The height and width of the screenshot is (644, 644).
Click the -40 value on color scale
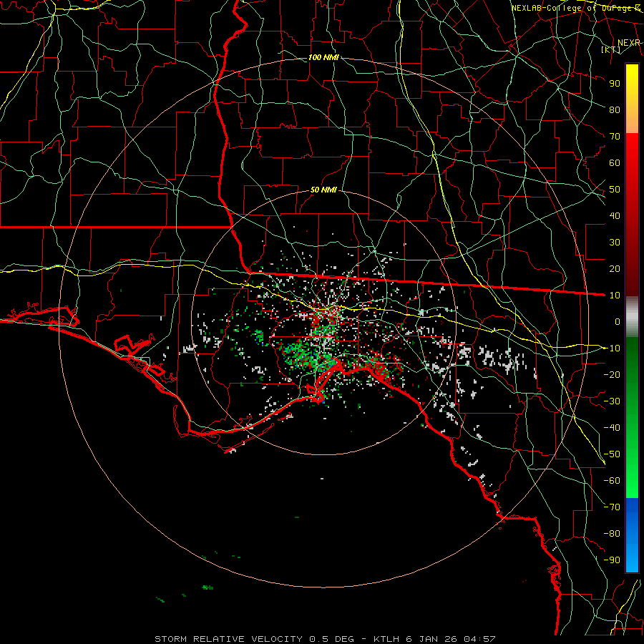coord(612,428)
